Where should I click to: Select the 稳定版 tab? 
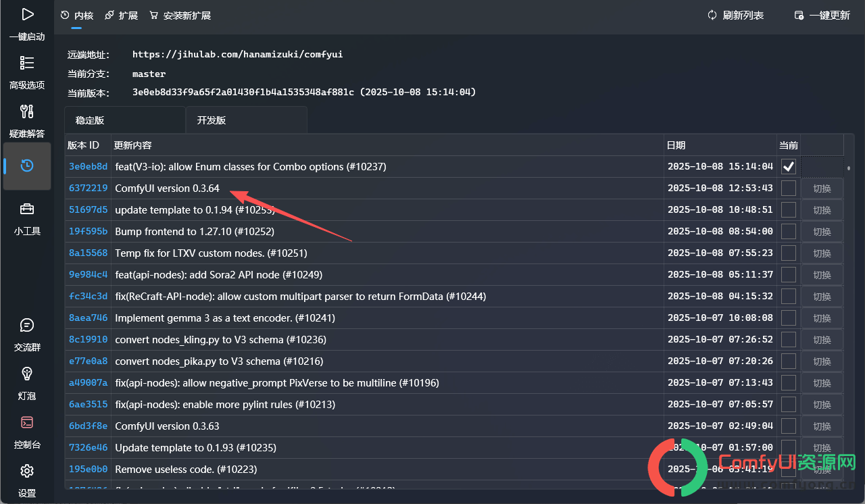click(x=125, y=120)
